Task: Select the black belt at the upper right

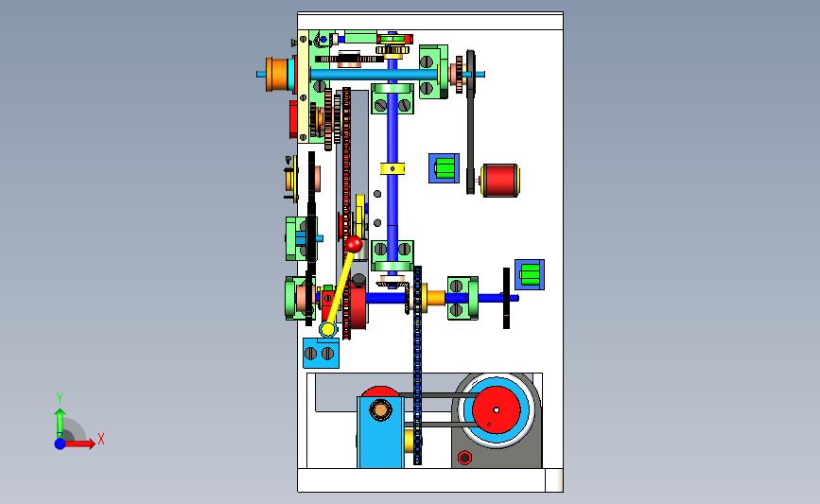Action: 471,123
